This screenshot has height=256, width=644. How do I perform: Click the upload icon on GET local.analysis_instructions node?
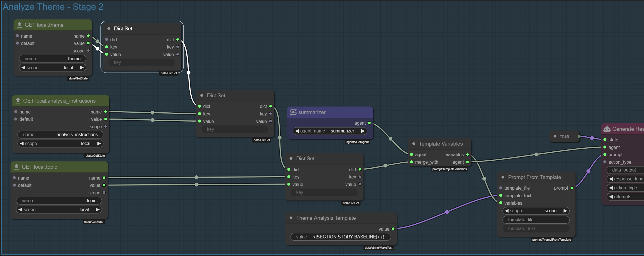click(18, 101)
